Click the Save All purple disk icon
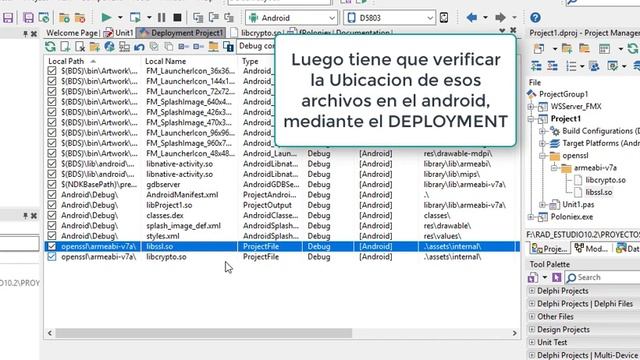640x360 pixels. (x=28, y=18)
